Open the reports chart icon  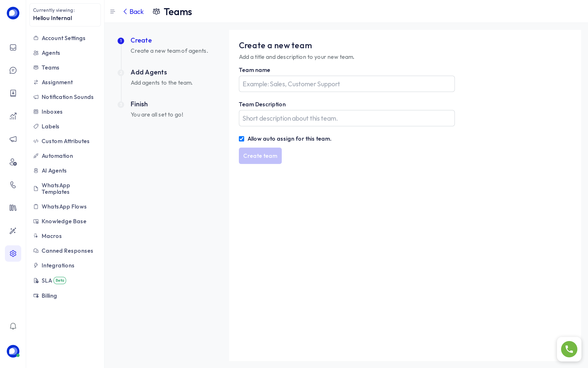coord(13,116)
